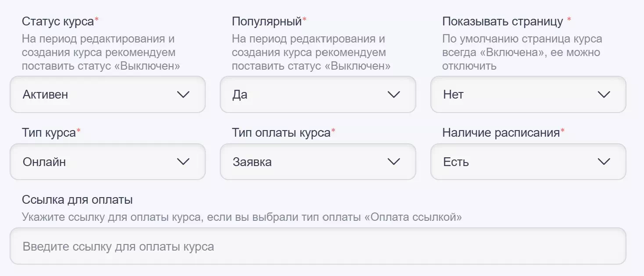Click the chevron arrow in the Статус курса field
The width and height of the screenshot is (644, 276).
[183, 95]
